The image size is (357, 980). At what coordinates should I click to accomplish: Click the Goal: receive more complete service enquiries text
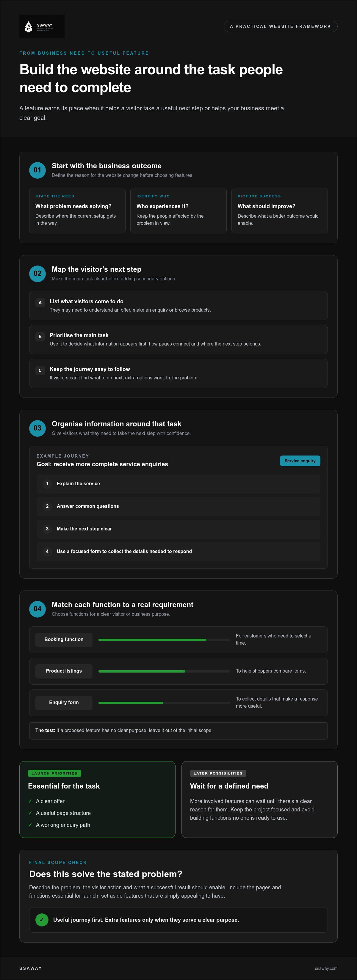pos(102,464)
